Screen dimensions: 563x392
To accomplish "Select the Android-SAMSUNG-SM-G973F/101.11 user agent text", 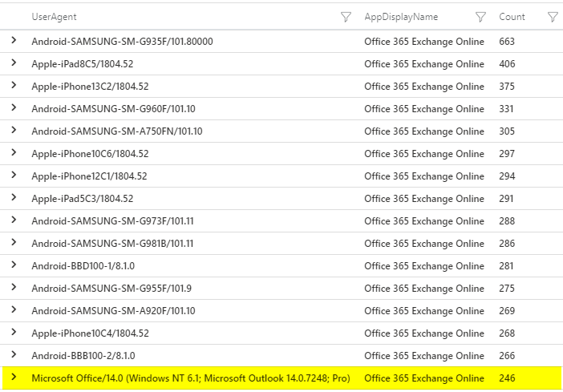I will [x=112, y=221].
